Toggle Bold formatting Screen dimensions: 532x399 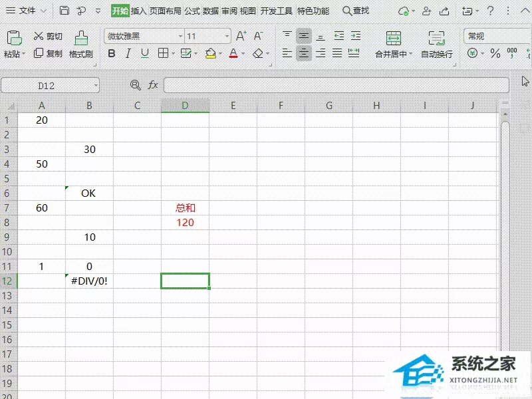[111, 53]
